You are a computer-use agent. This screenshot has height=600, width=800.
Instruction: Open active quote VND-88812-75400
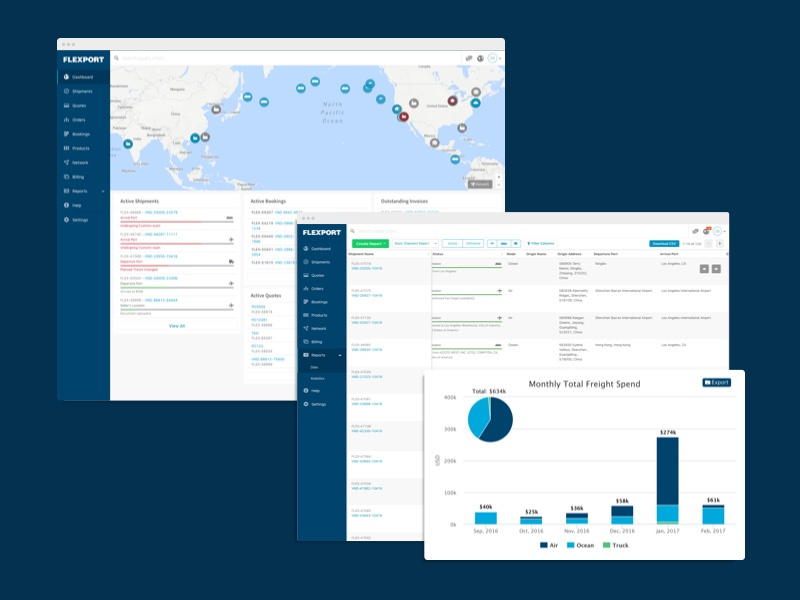[268, 359]
